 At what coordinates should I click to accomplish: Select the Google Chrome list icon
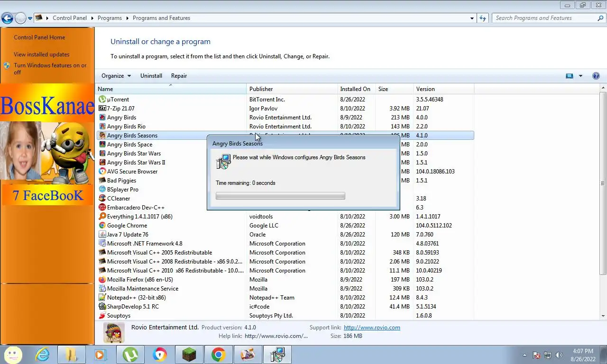[102, 226]
